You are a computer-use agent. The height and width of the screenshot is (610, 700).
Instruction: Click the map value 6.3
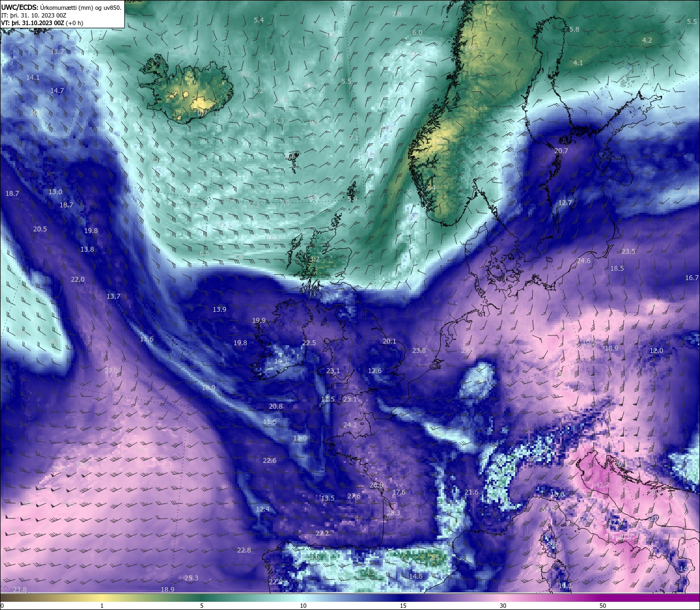point(279,121)
